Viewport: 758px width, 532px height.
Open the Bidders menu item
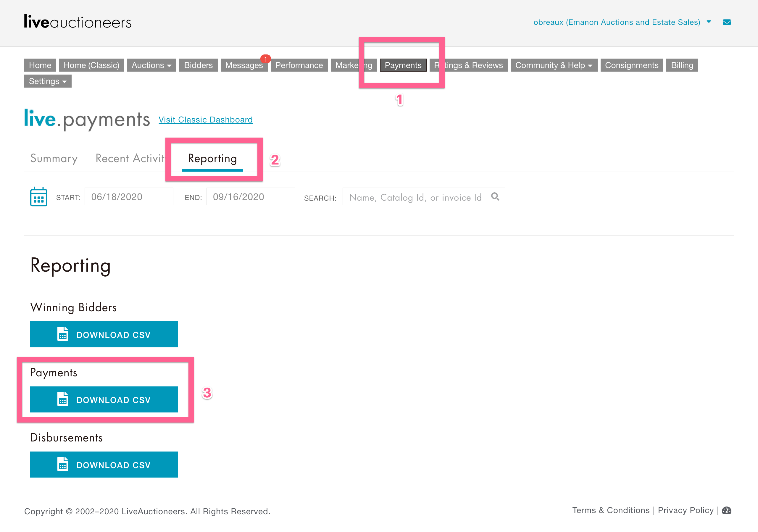point(199,65)
